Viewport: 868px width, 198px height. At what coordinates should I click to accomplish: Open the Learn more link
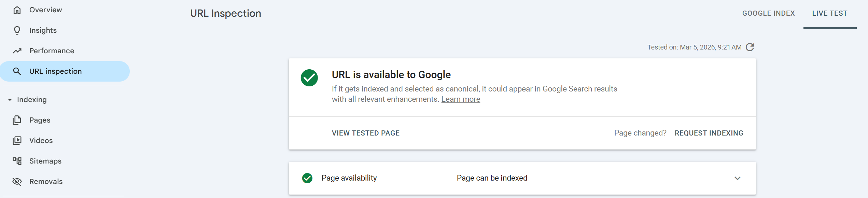pos(461,99)
